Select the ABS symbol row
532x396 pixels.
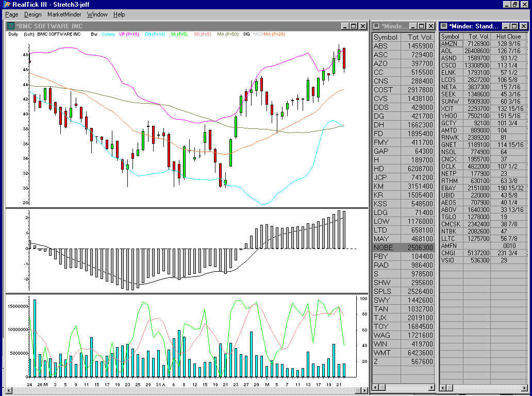tap(404, 46)
